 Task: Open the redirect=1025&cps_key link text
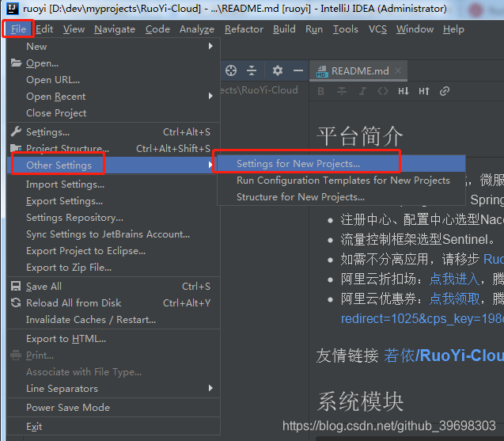(423, 318)
